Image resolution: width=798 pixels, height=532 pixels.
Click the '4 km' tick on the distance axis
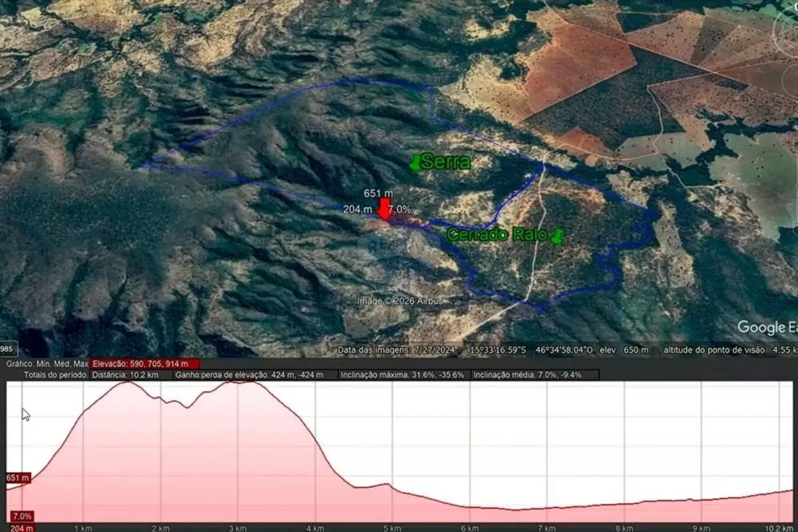(315, 528)
